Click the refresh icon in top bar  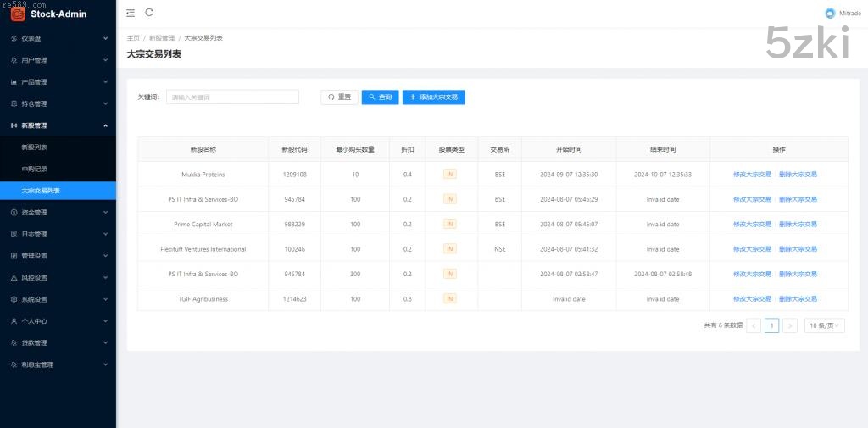point(149,13)
